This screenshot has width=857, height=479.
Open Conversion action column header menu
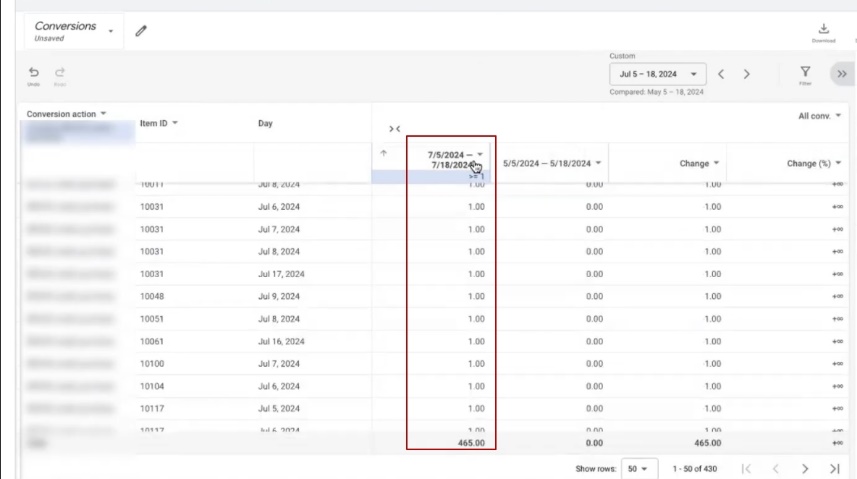[67, 114]
